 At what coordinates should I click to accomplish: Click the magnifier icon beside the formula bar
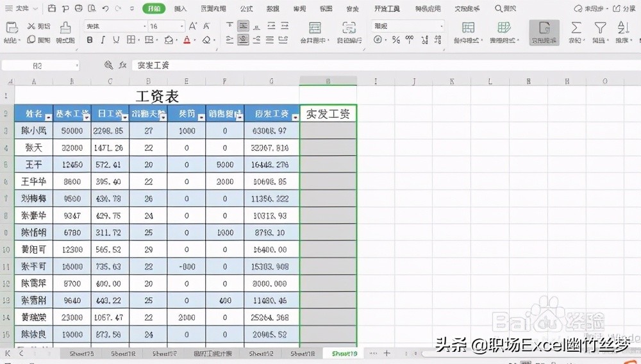pos(108,65)
